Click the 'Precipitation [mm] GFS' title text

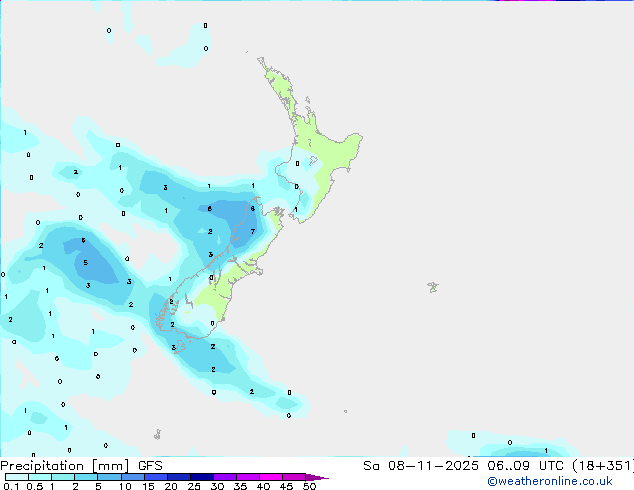pos(81,466)
